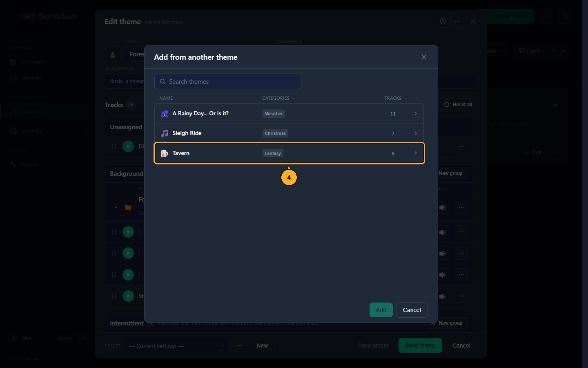Click the magnifier icon in Search themes

[163, 81]
